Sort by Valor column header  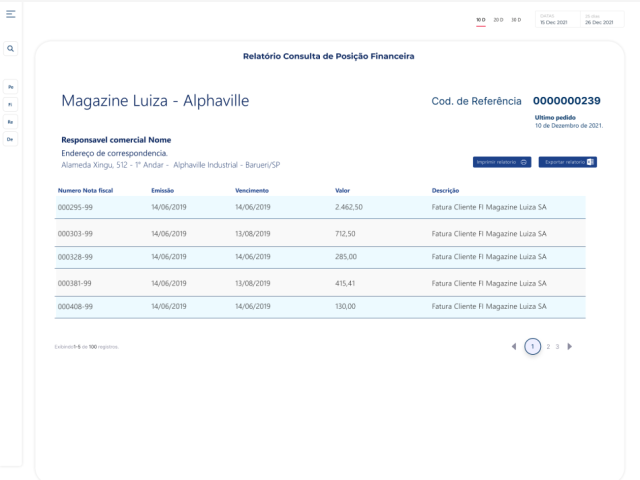[342, 191]
